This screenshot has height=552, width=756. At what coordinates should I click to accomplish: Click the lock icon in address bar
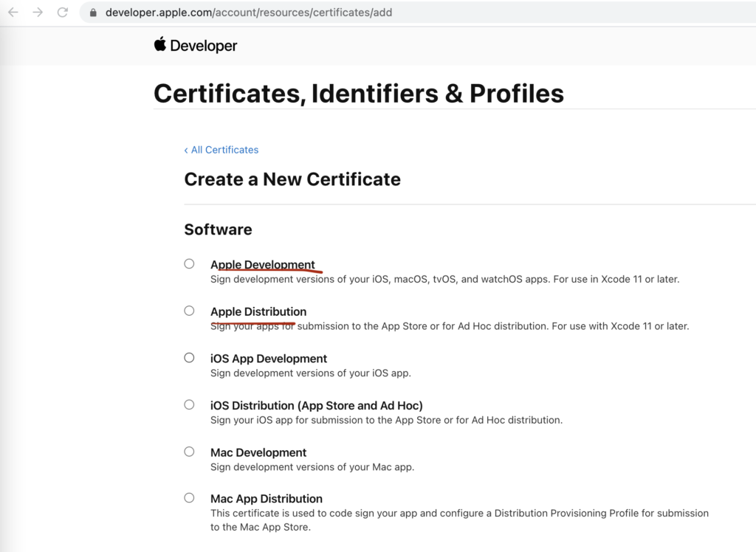tap(93, 13)
